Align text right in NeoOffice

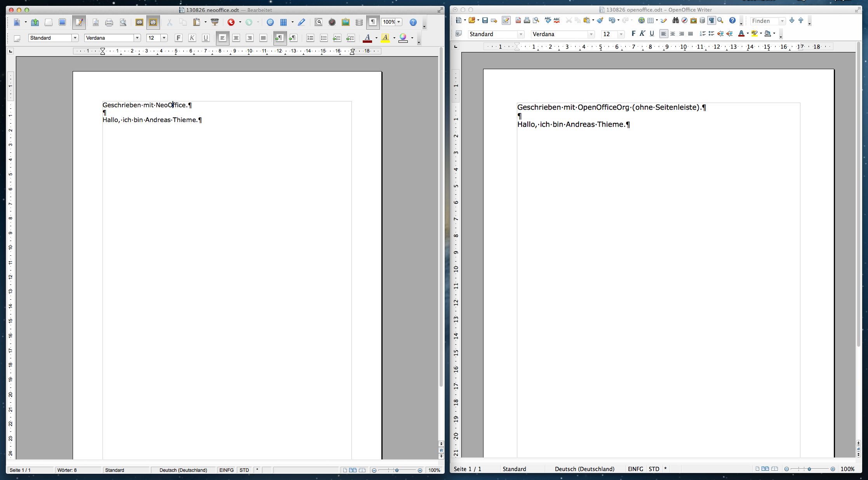point(250,38)
